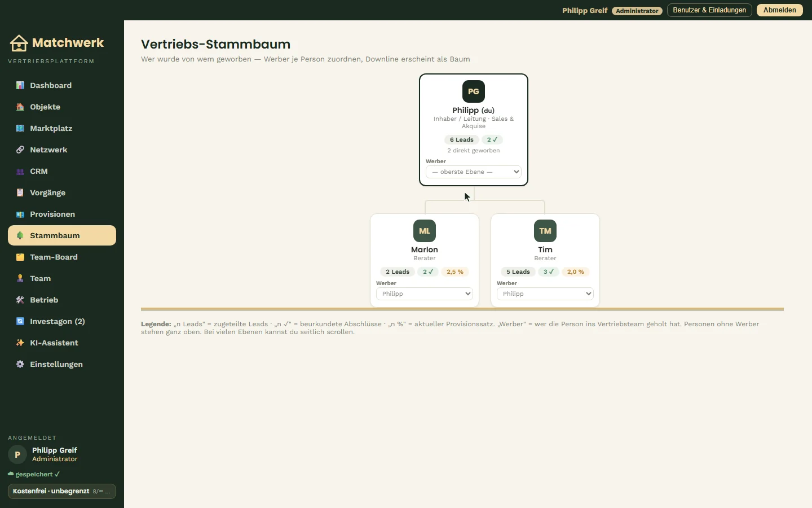Click the Betrieb tools icon

coord(20,300)
